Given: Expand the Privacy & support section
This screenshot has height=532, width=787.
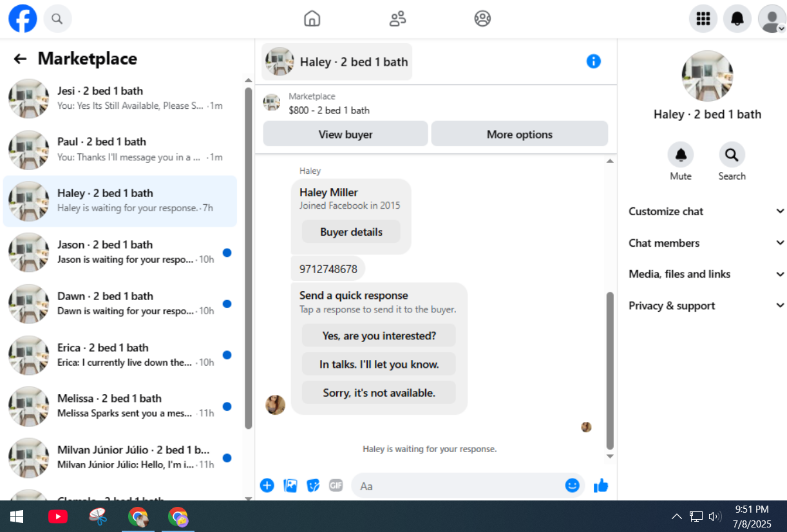Looking at the screenshot, I should point(707,305).
